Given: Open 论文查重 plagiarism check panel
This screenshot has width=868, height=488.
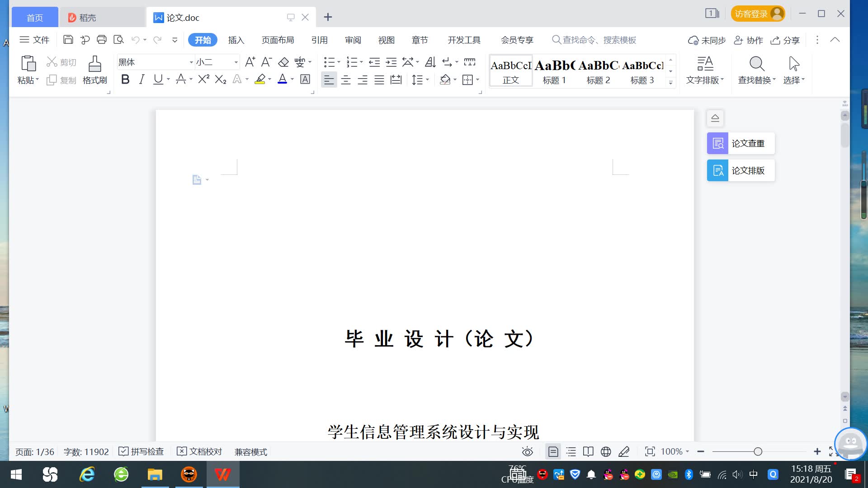Looking at the screenshot, I should point(741,143).
